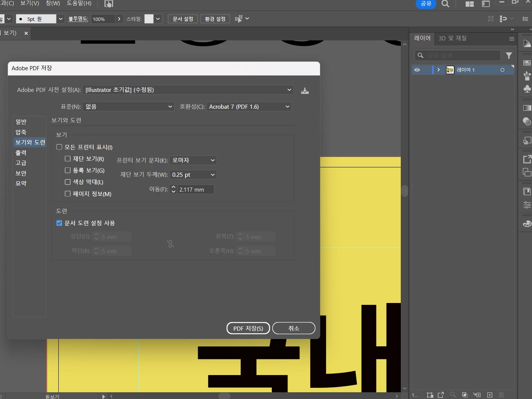Open the Brushes panel icon
Image resolution: width=532 pixels, height=399 pixels.
pyautogui.click(x=527, y=76)
